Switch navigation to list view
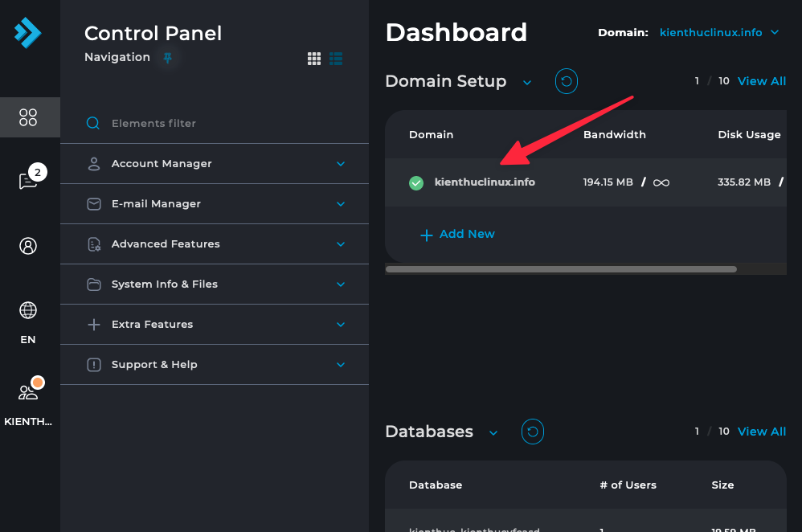The image size is (802, 532). click(336, 59)
